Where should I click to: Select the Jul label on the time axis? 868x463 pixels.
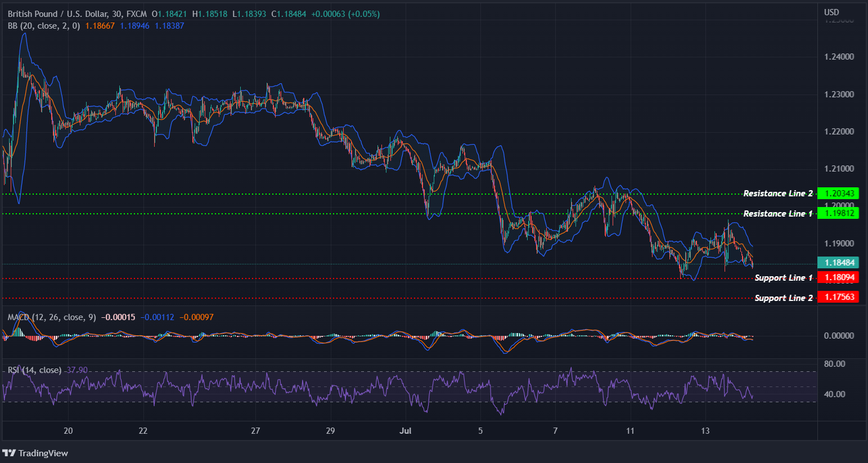[x=406, y=430]
